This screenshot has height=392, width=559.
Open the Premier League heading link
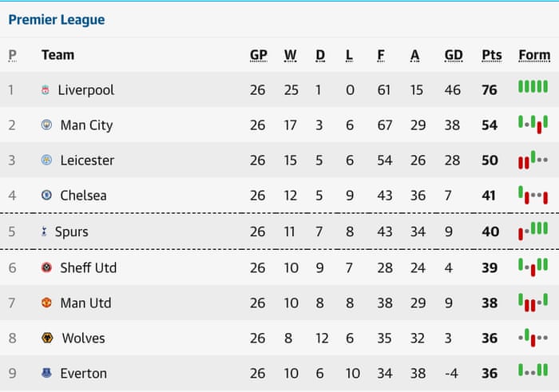pos(56,19)
